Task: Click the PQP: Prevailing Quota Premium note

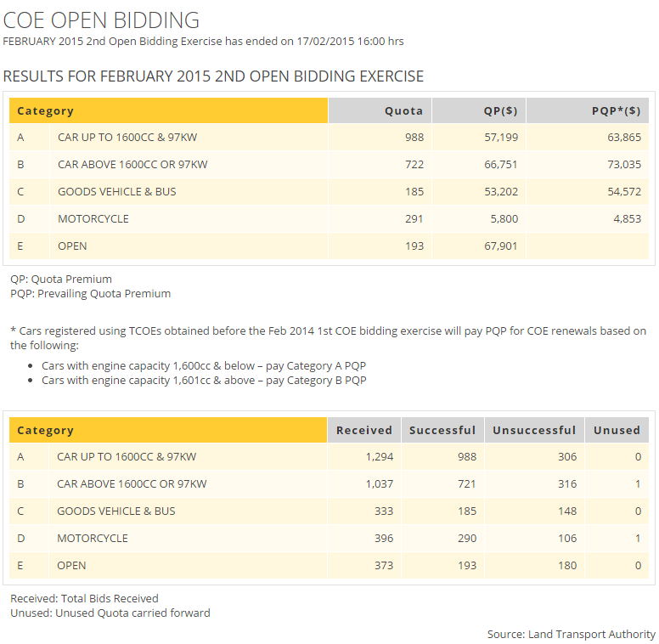Action: [90, 293]
